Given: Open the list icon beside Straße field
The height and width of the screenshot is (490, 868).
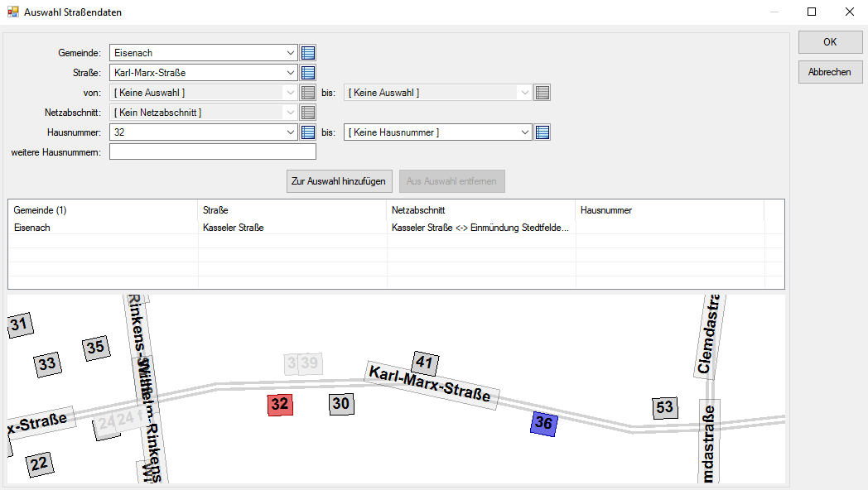Looking at the screenshot, I should pos(308,73).
